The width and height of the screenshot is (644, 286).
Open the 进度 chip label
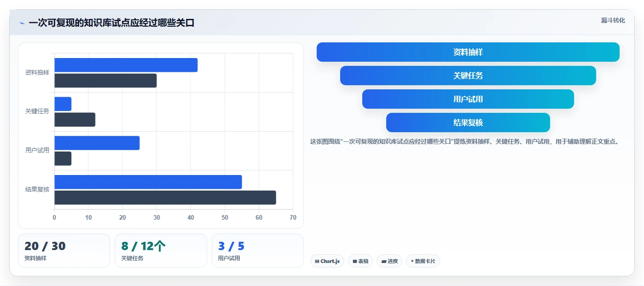pos(393,261)
